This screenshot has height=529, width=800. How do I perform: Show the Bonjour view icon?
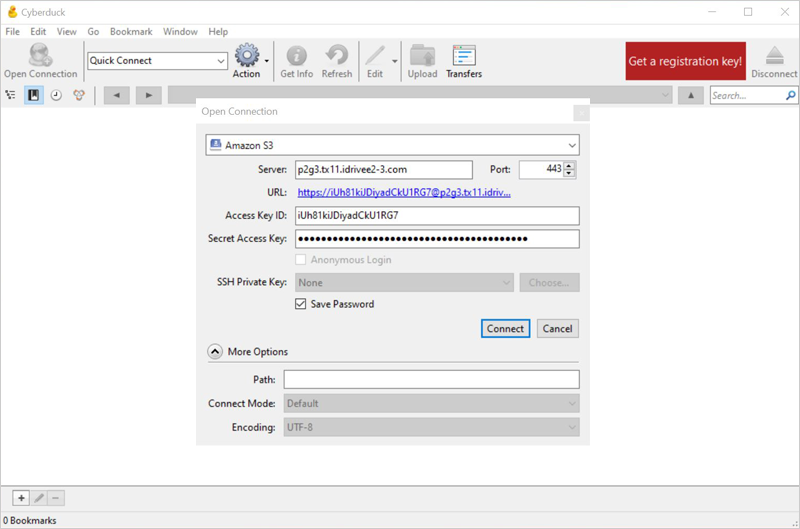[79, 95]
